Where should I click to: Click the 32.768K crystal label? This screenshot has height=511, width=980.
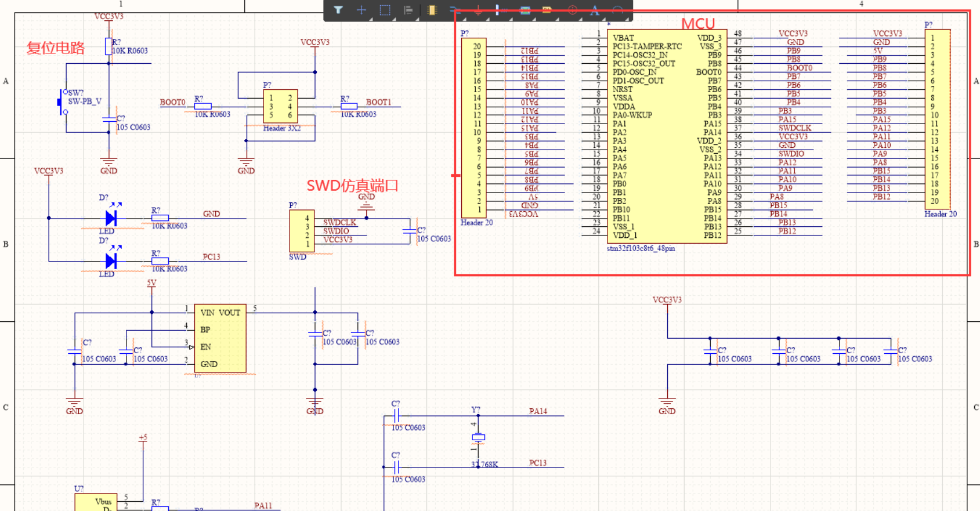484,465
